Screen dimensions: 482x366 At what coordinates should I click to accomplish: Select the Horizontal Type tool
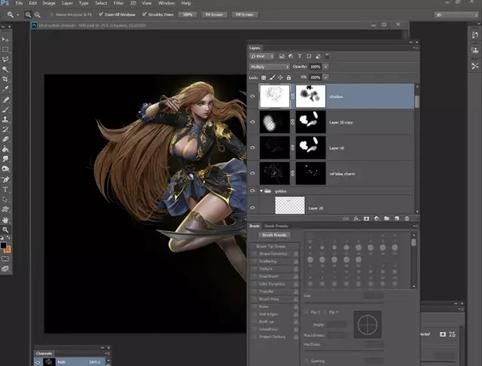(x=5, y=189)
